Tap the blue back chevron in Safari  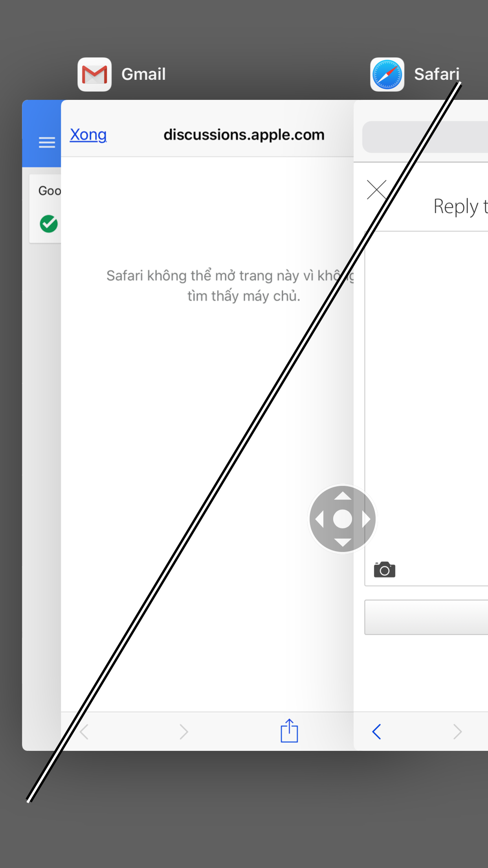pyautogui.click(x=376, y=732)
